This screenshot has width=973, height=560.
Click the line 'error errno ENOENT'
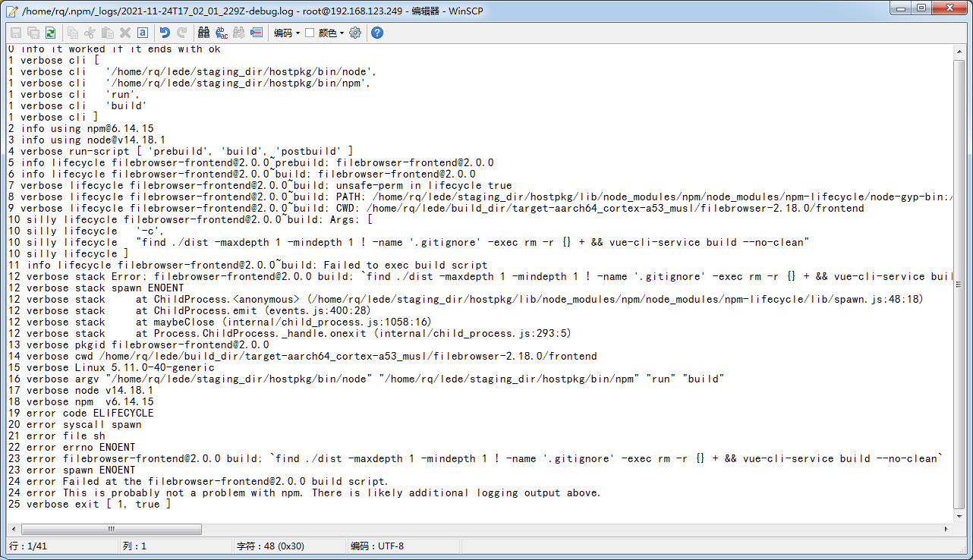point(72,447)
